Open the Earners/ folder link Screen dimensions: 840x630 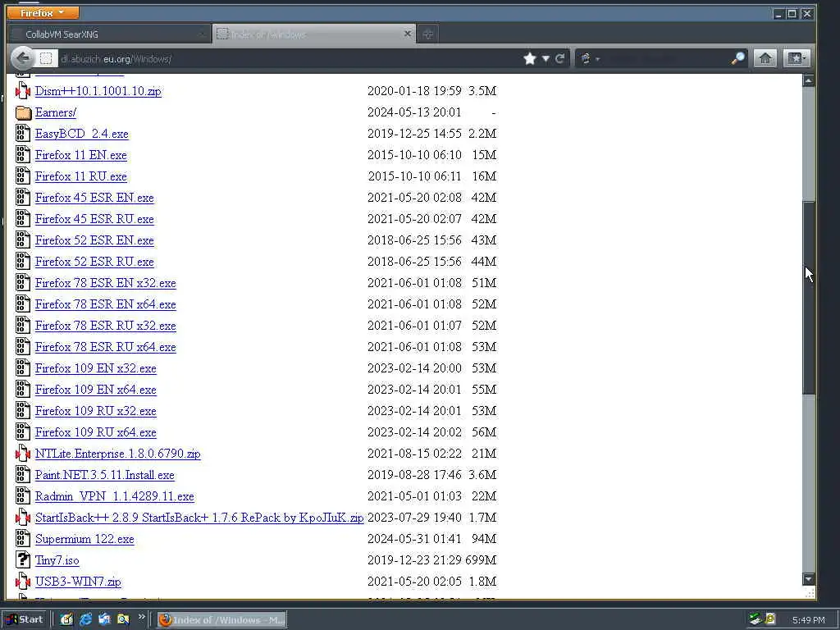[x=56, y=112]
